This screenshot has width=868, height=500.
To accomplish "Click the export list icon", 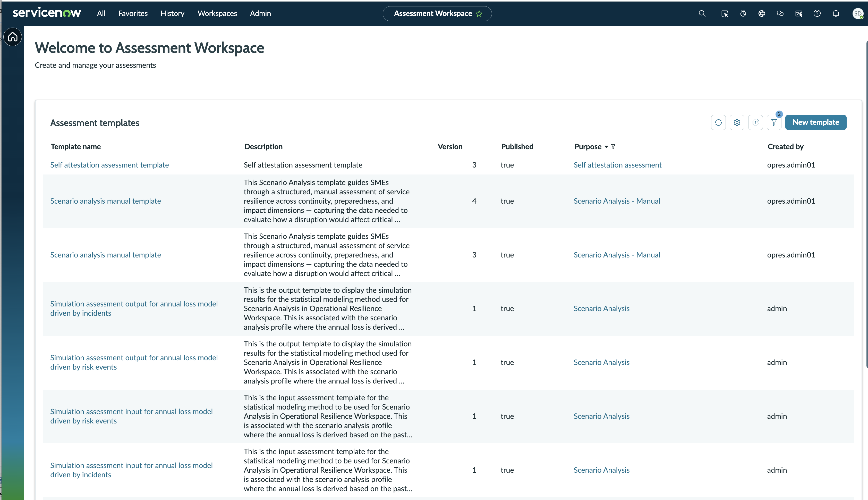I will point(755,122).
